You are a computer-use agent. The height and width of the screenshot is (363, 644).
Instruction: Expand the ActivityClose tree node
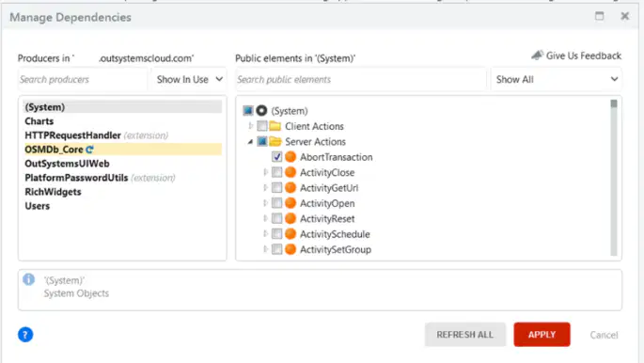pyautogui.click(x=265, y=172)
